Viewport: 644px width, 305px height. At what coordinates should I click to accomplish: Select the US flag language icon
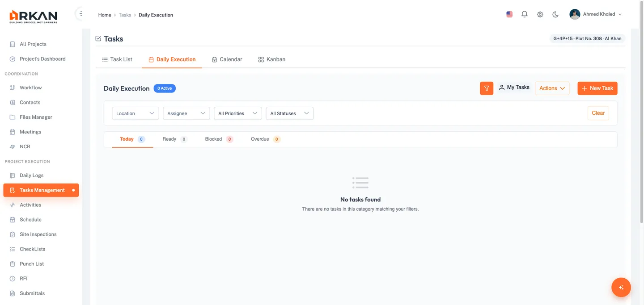coord(509,14)
